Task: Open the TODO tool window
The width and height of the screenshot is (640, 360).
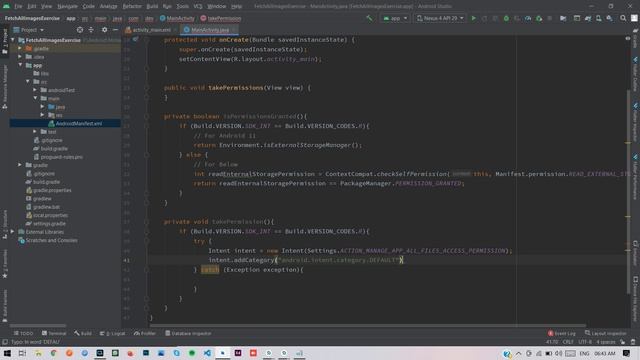Action: pyautogui.click(x=23, y=333)
